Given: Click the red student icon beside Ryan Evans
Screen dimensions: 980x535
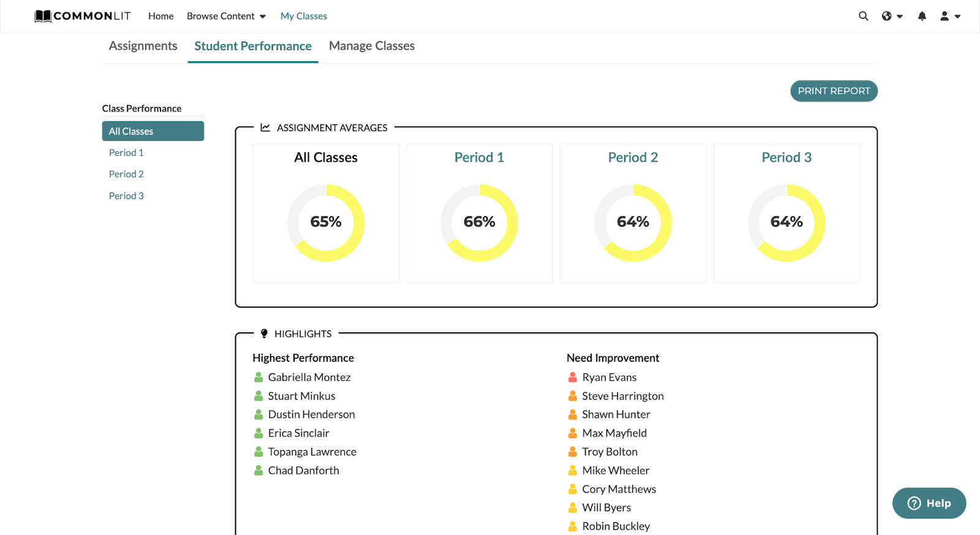Looking at the screenshot, I should coord(573,377).
